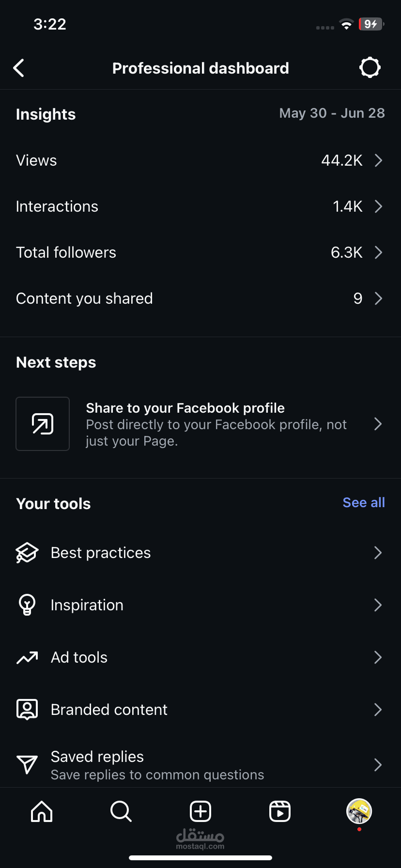Open the Ad tools menu item
This screenshot has height=868, width=401.
79,657
